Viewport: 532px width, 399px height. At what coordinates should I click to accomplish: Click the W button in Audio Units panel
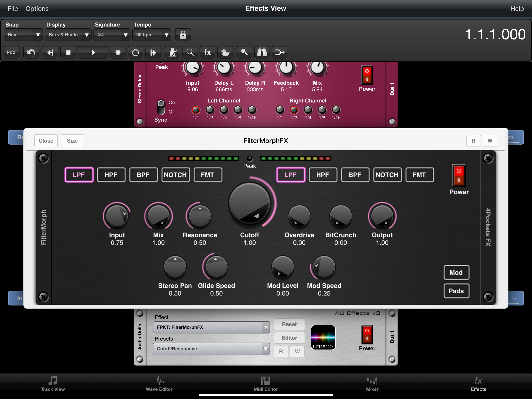297,351
